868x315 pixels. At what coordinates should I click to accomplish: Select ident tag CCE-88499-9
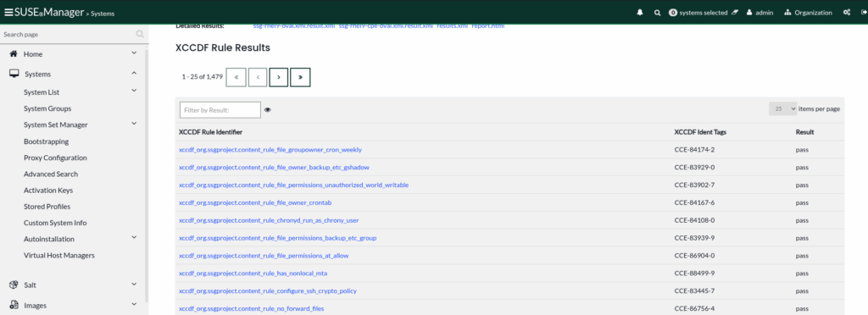tap(695, 273)
